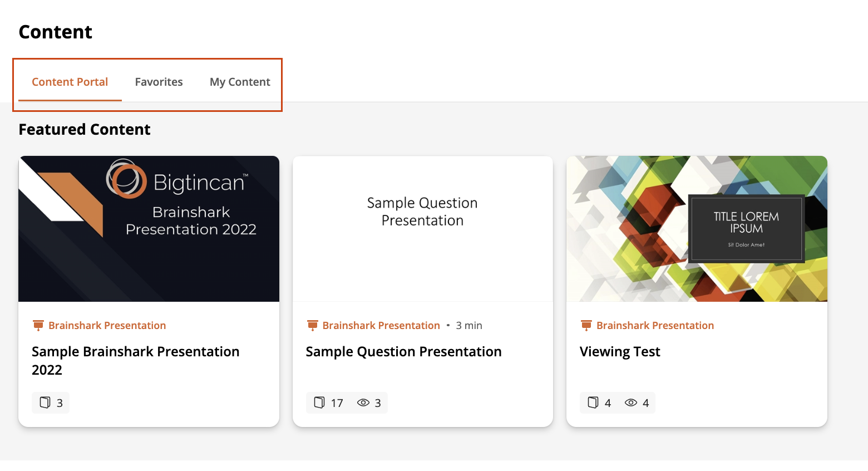Viewport: 868px width, 471px height.
Task: Click Brainshark Presentation label on Viewing Test
Action: (655, 325)
